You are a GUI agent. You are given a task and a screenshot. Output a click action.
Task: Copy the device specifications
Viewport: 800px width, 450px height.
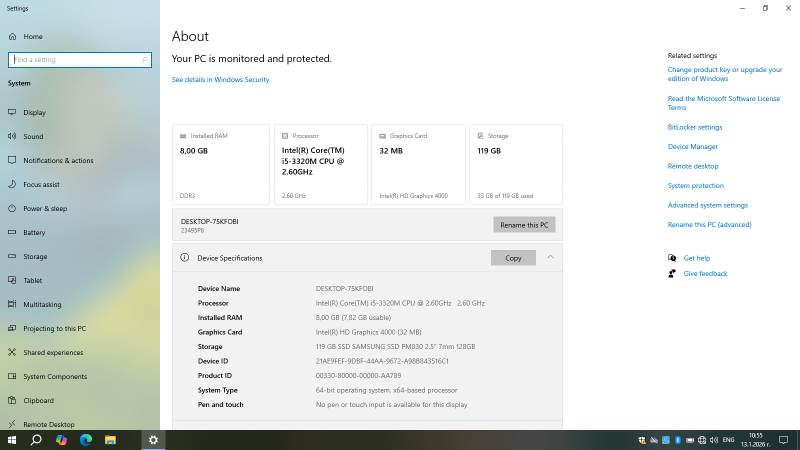click(x=513, y=258)
